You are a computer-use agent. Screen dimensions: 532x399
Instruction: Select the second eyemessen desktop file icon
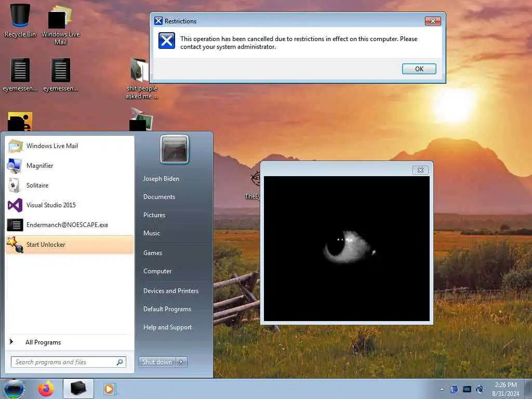61,75
